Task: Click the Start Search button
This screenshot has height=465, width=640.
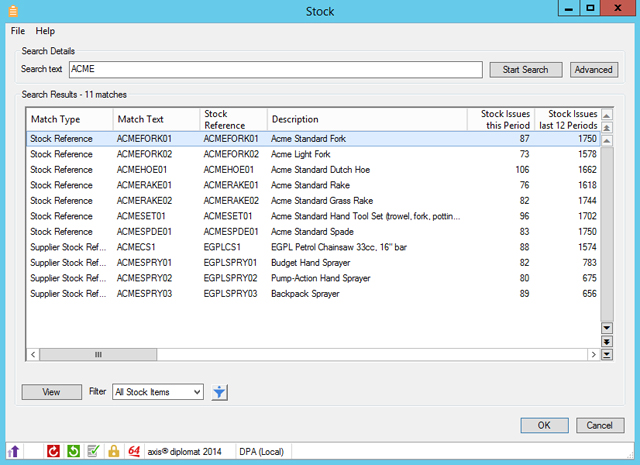Action: [x=526, y=69]
